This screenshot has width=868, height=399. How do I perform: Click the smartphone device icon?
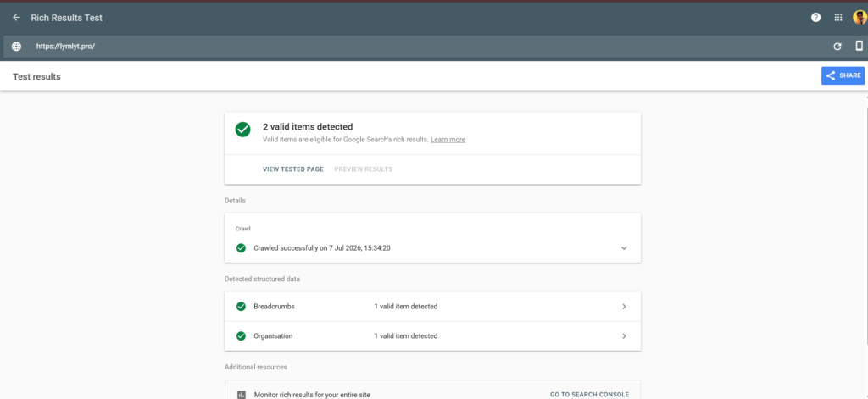pyautogui.click(x=860, y=46)
